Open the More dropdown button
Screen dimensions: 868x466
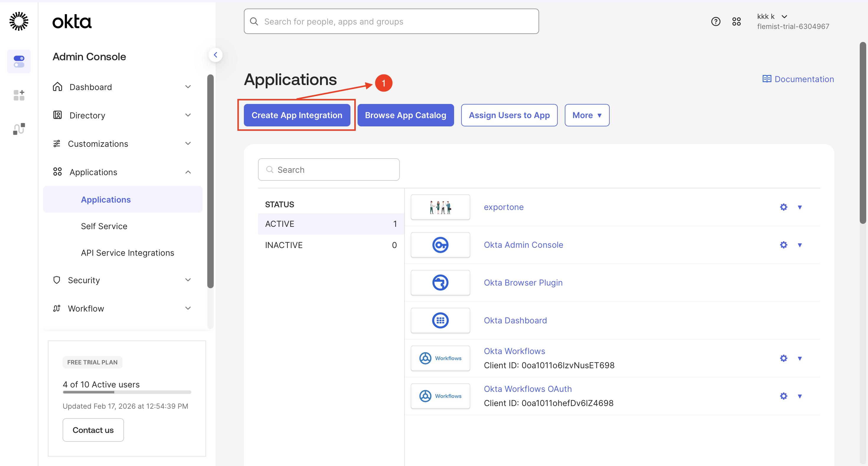(x=587, y=115)
